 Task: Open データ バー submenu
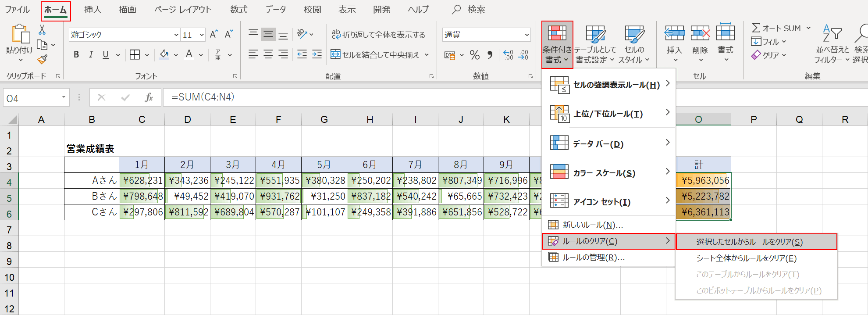608,143
